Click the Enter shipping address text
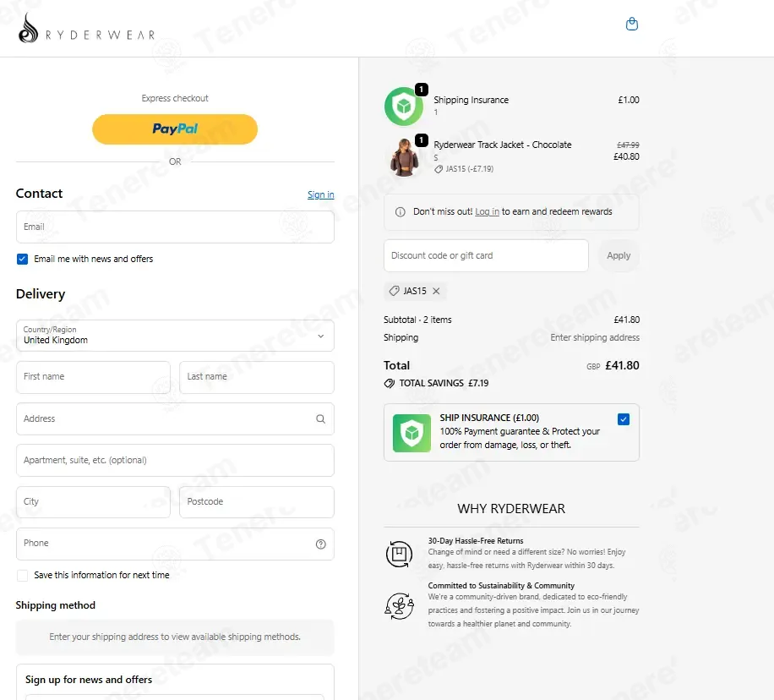This screenshot has width=774, height=700. pyautogui.click(x=595, y=337)
